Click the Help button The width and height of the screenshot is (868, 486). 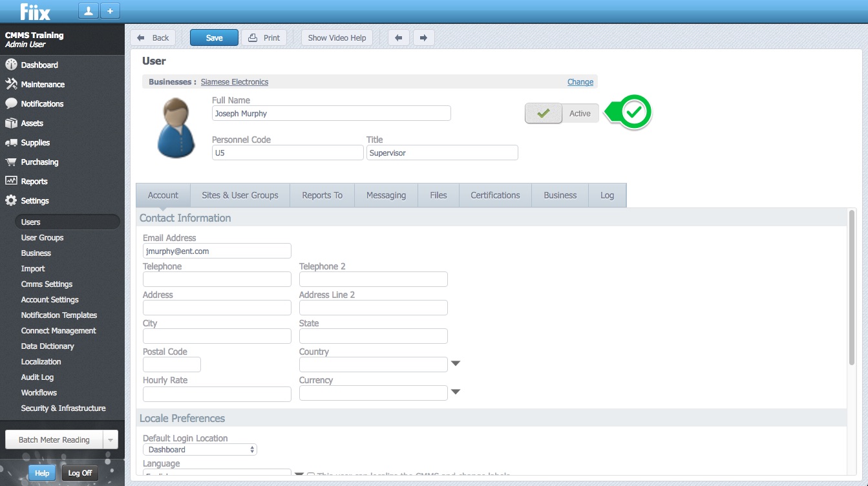tap(42, 473)
